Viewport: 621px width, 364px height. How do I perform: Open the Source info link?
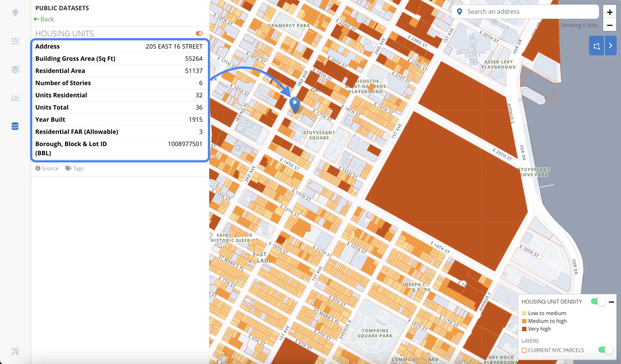click(47, 169)
